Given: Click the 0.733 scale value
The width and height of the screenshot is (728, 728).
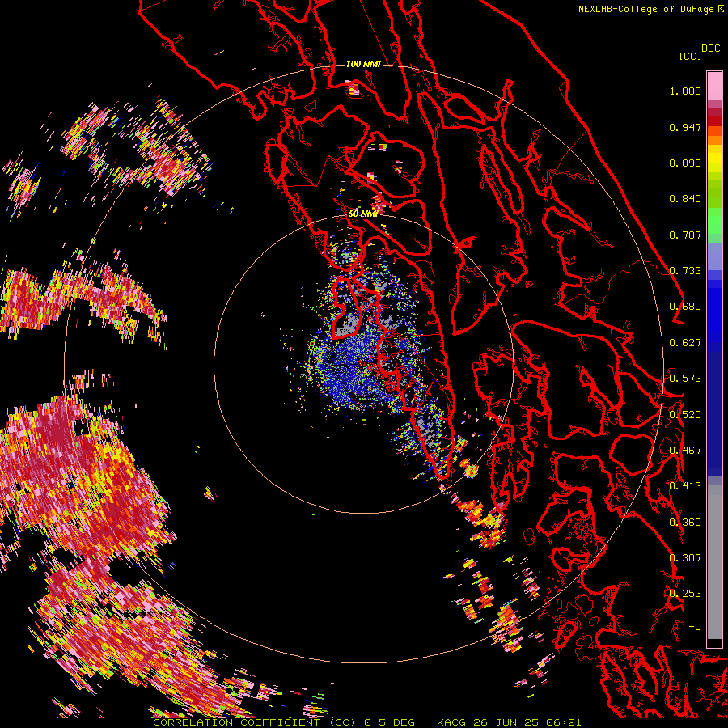Looking at the screenshot, I should tap(685, 271).
